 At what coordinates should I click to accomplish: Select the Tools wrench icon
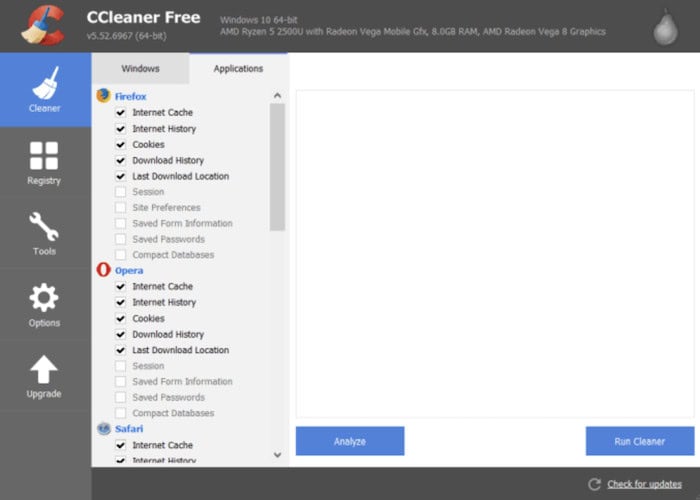[44, 226]
